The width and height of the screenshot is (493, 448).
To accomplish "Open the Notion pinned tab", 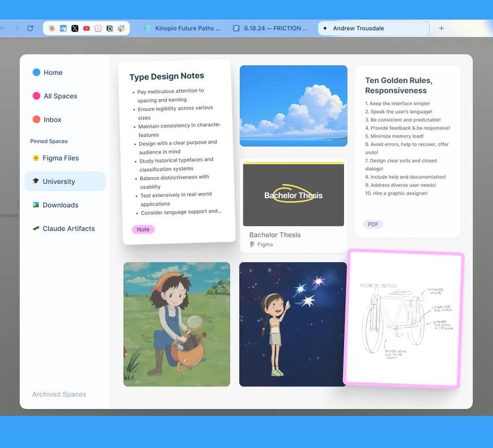I will [109, 29].
